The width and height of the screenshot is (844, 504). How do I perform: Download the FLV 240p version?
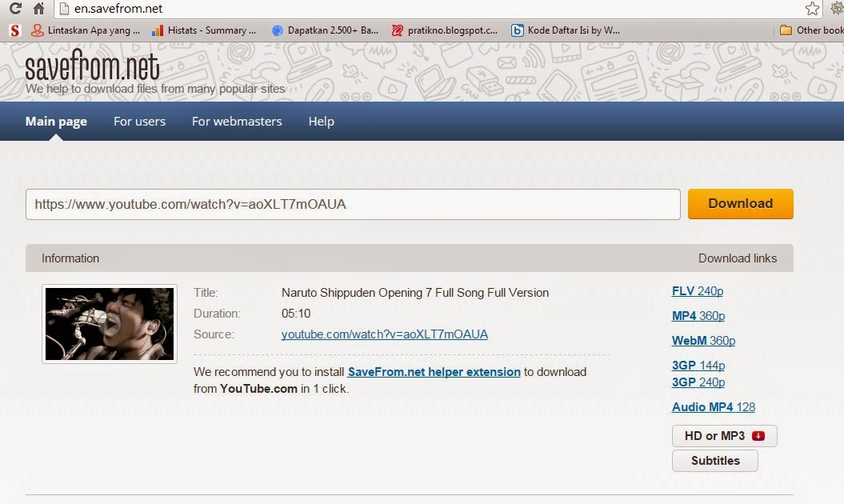[x=697, y=291]
